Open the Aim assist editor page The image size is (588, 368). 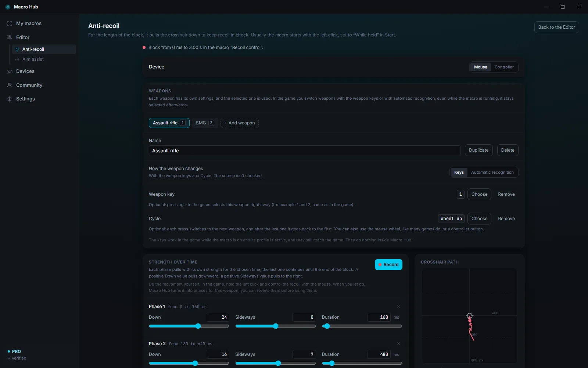click(x=33, y=59)
